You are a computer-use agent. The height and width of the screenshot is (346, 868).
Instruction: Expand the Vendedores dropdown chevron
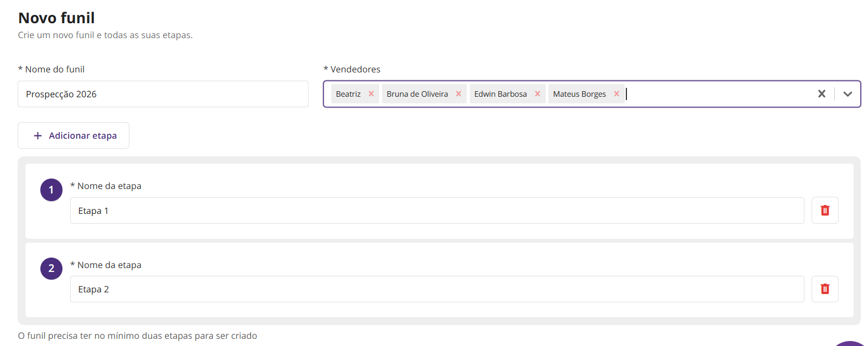coord(848,94)
